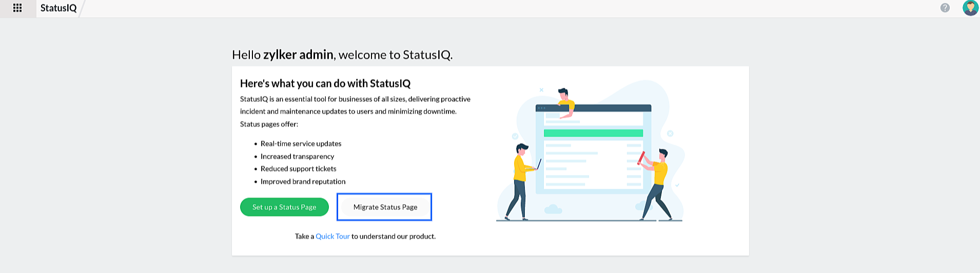This screenshot has height=273, width=980.
Task: Click the green Set up a Status Page button
Action: click(284, 207)
